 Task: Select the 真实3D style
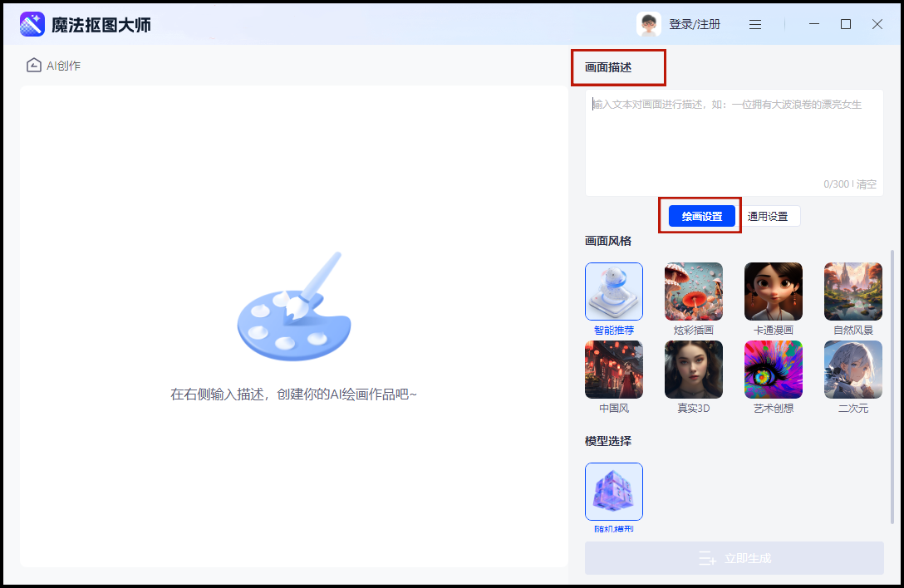tap(693, 370)
